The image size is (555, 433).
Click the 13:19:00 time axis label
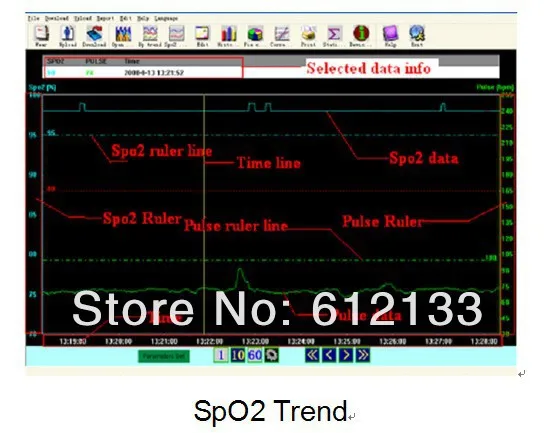click(x=73, y=341)
